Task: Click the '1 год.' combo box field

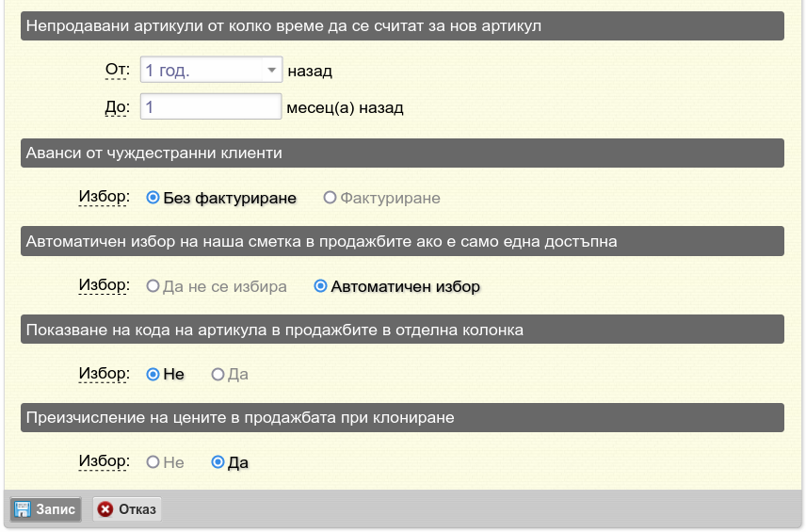Action: tap(211, 70)
